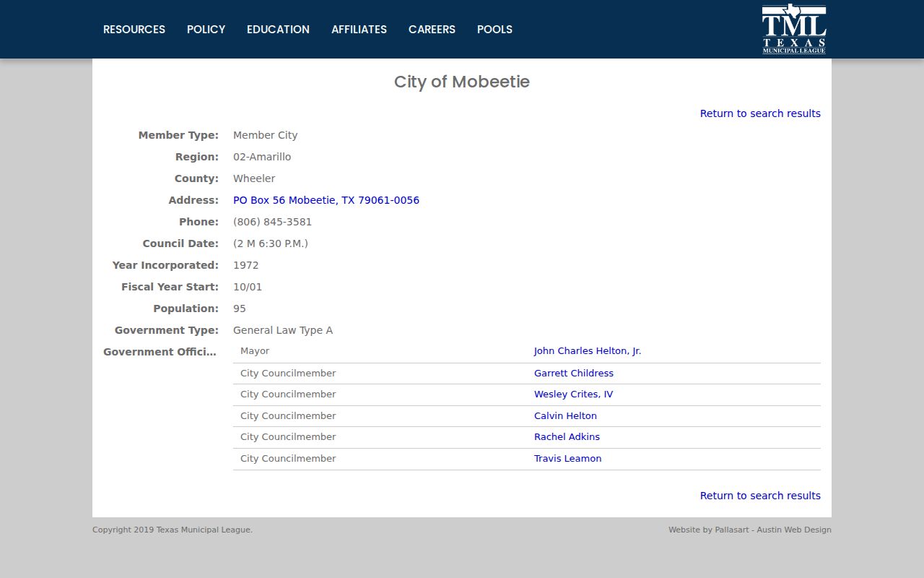The height and width of the screenshot is (578, 924).
Task: Open the Pools menu
Action: 494,30
